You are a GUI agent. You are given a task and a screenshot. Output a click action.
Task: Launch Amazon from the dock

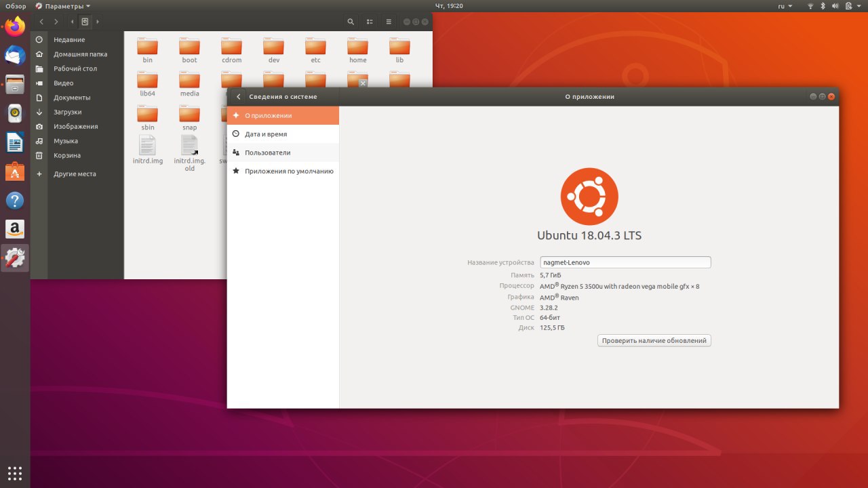coord(15,229)
